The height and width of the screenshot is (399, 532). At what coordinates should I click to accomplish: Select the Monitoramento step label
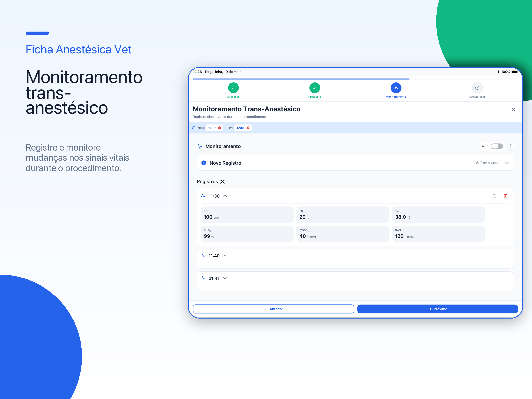pos(396,97)
